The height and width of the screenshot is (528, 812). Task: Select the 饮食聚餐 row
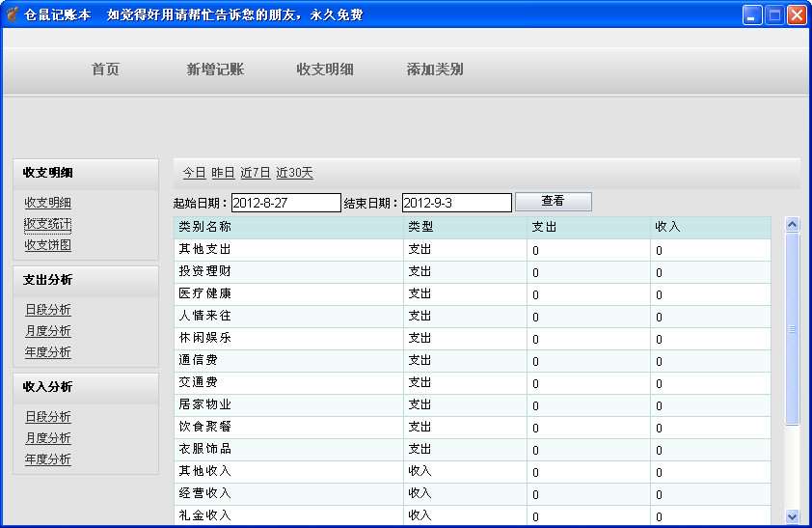click(x=473, y=428)
